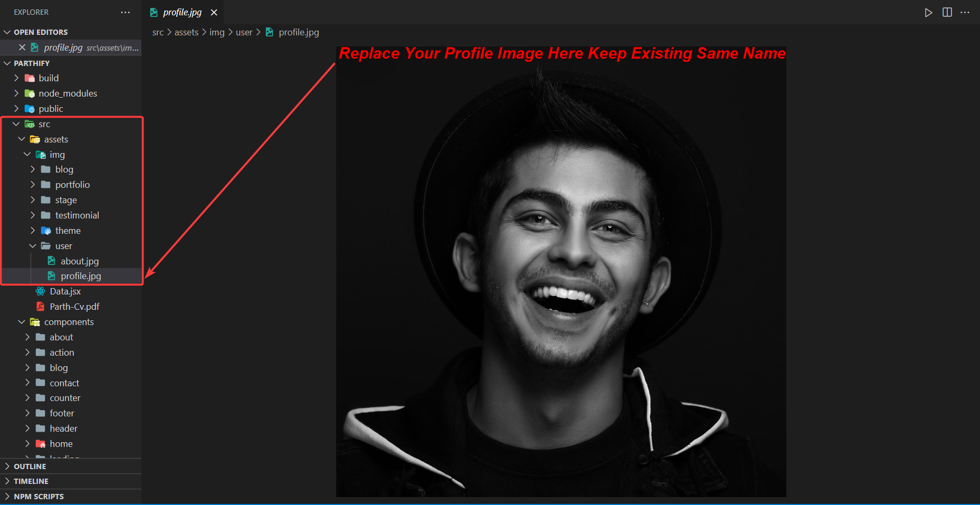Screen dimensions: 980x505
Task: Collapse the src folder
Action: (16, 123)
